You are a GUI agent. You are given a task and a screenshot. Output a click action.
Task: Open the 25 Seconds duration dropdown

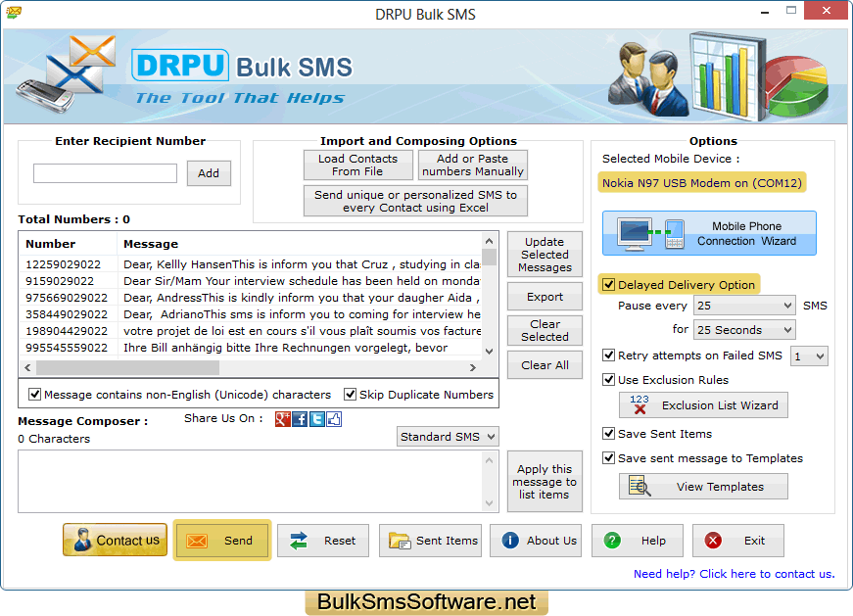coord(744,330)
